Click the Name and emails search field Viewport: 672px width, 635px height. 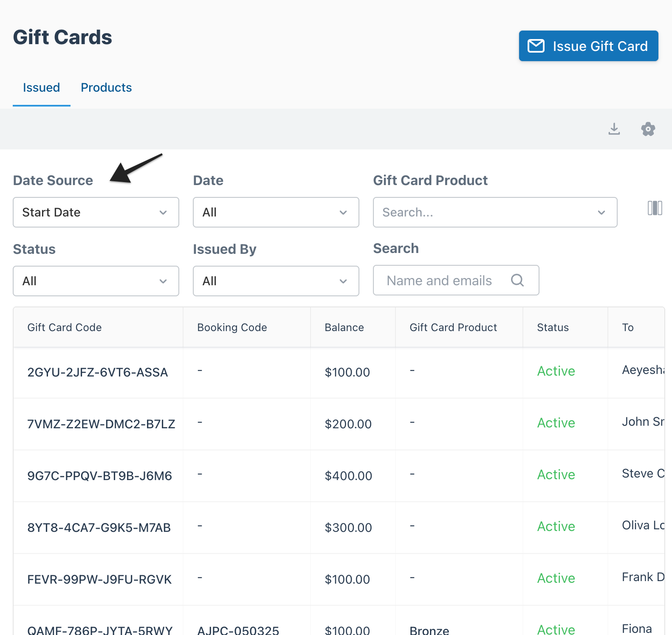click(x=456, y=280)
